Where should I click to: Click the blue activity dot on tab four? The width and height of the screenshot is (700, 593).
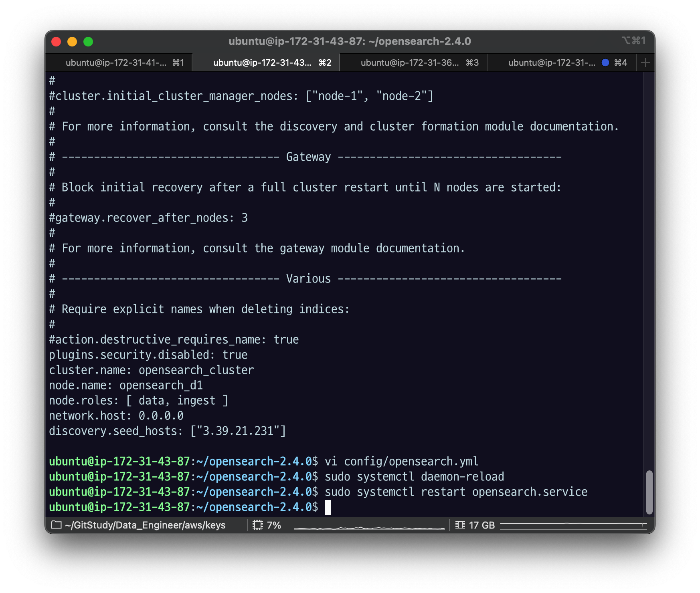click(x=605, y=63)
